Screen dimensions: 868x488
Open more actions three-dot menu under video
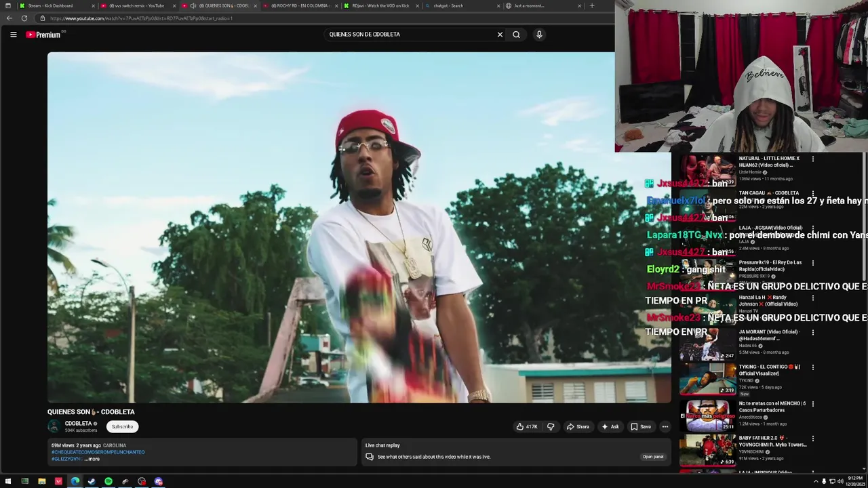665,426
